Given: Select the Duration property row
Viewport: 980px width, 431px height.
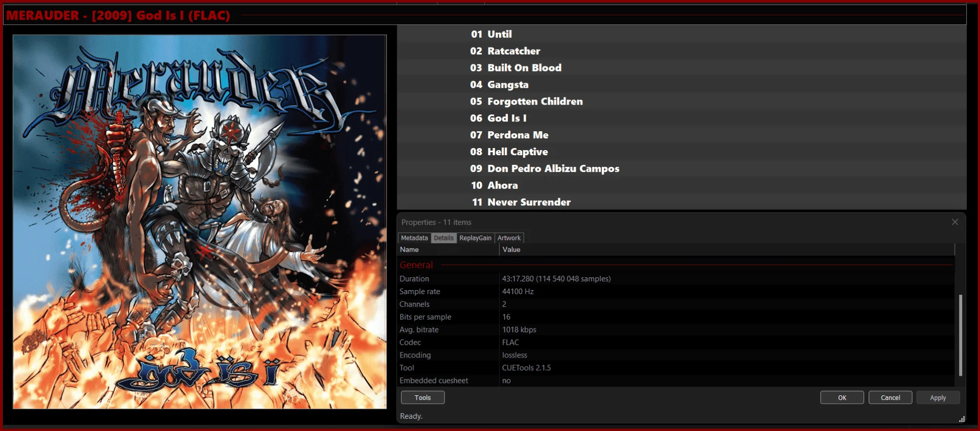Looking at the screenshot, I should (676, 279).
